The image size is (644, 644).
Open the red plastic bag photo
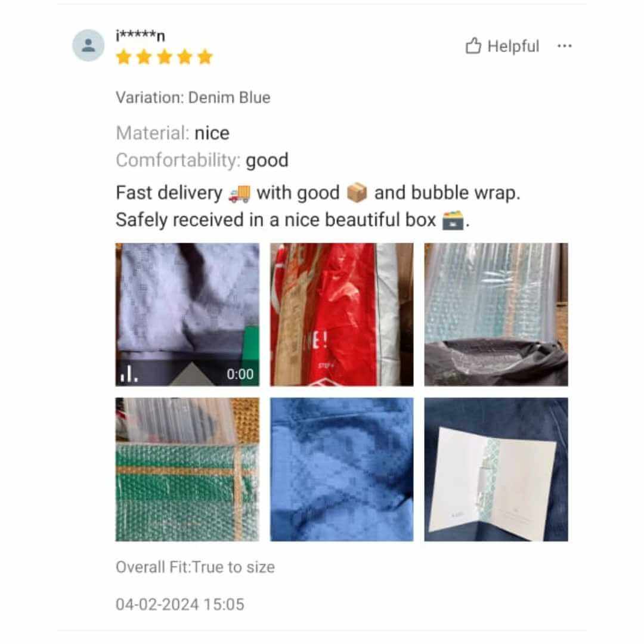[342, 315]
